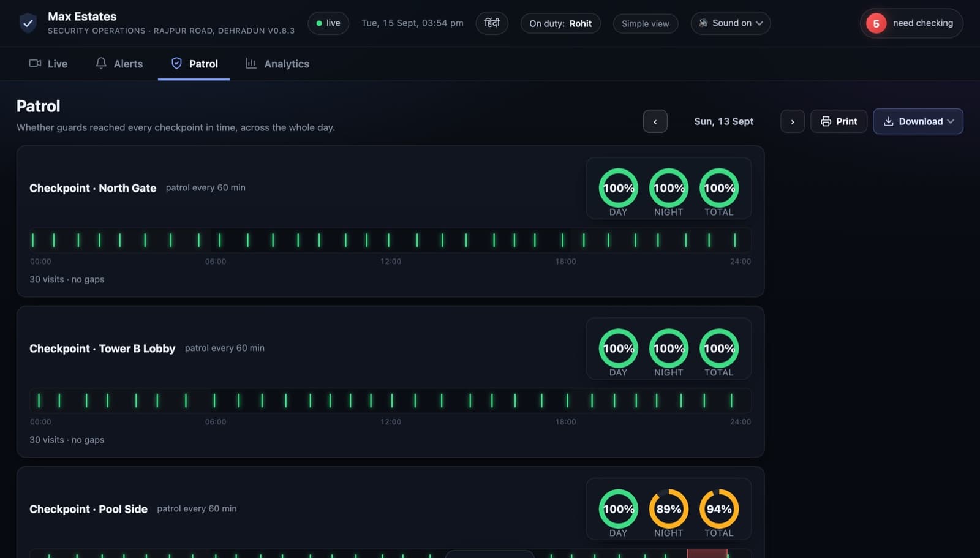The width and height of the screenshot is (980, 558).
Task: Click the printer icon in Print button
Action: click(x=826, y=121)
